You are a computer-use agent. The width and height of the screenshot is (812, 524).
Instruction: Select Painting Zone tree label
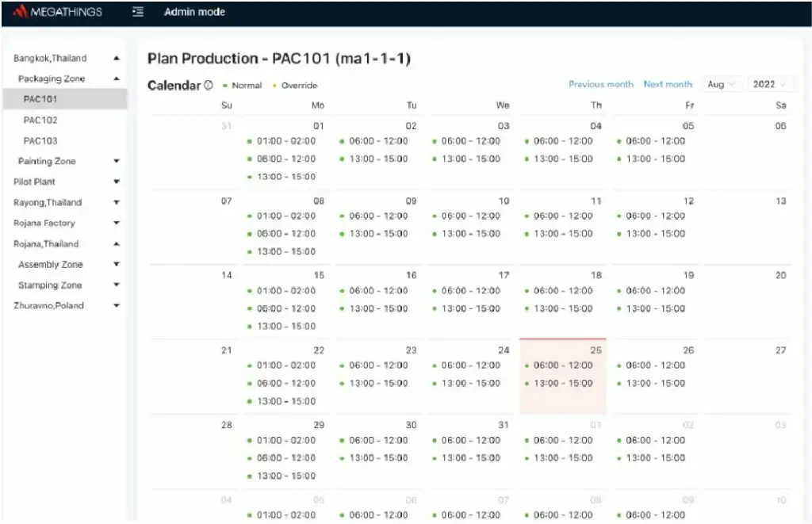pyautogui.click(x=47, y=161)
